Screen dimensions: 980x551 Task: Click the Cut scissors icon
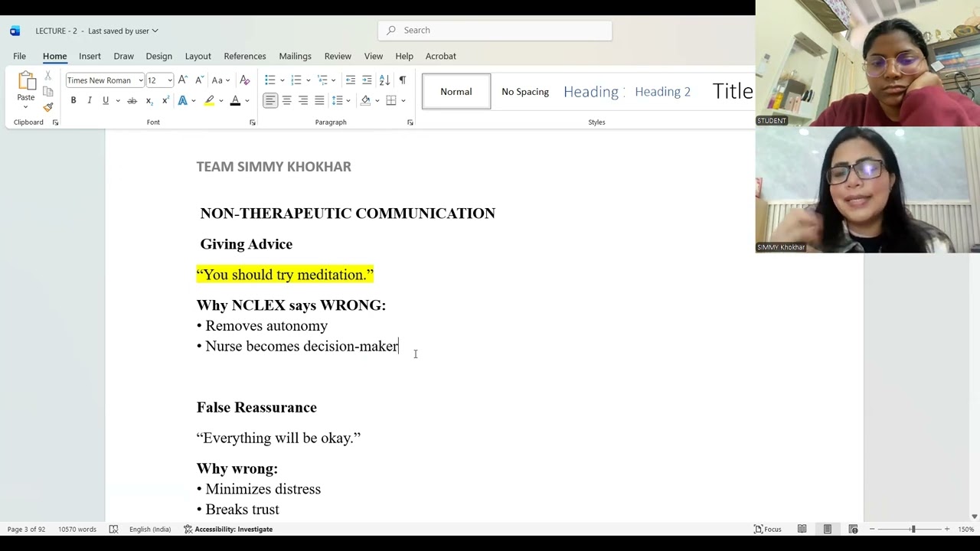pyautogui.click(x=48, y=76)
